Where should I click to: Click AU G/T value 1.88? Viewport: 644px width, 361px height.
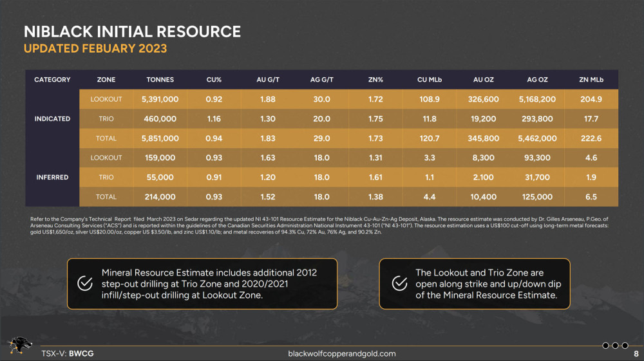point(268,99)
